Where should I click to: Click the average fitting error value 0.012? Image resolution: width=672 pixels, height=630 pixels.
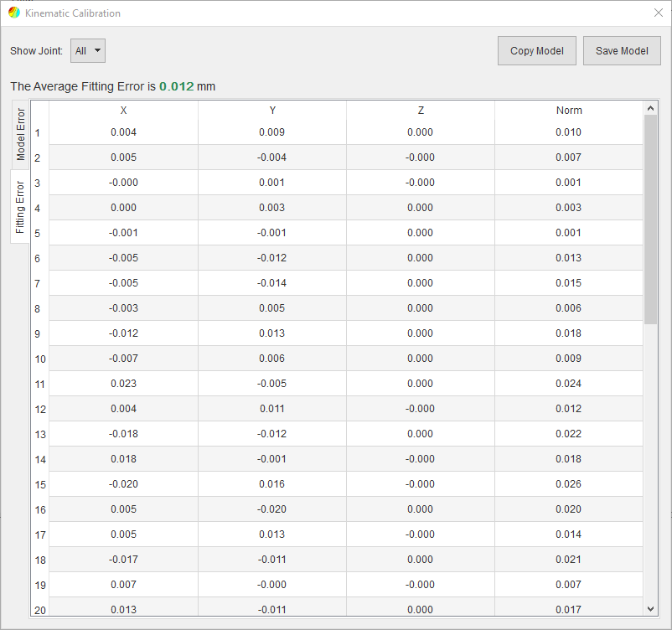click(177, 86)
